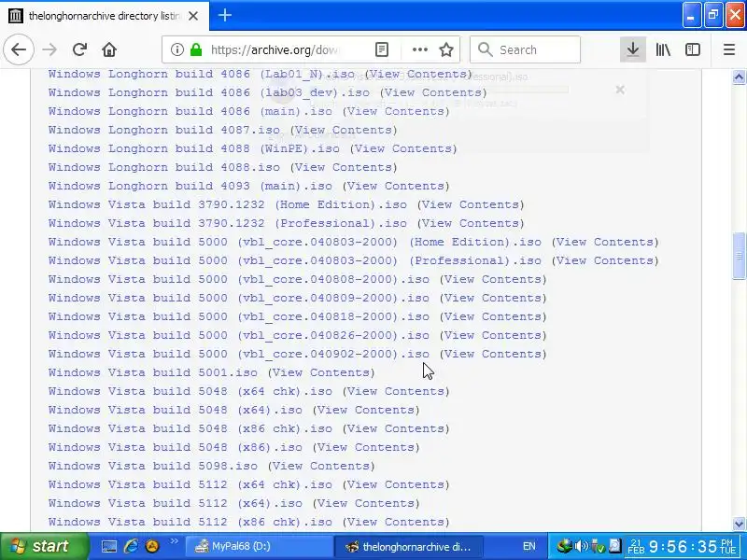The height and width of the screenshot is (560, 747).
Task: View Contents of build 5000 040902-2000 iso
Action: tap(493, 354)
